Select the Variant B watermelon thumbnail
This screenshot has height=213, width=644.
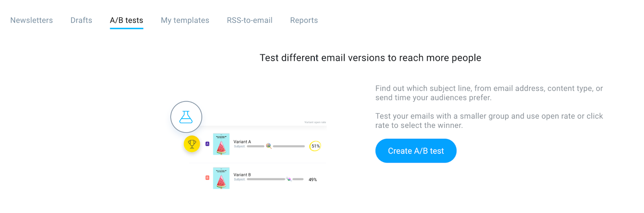(221, 178)
